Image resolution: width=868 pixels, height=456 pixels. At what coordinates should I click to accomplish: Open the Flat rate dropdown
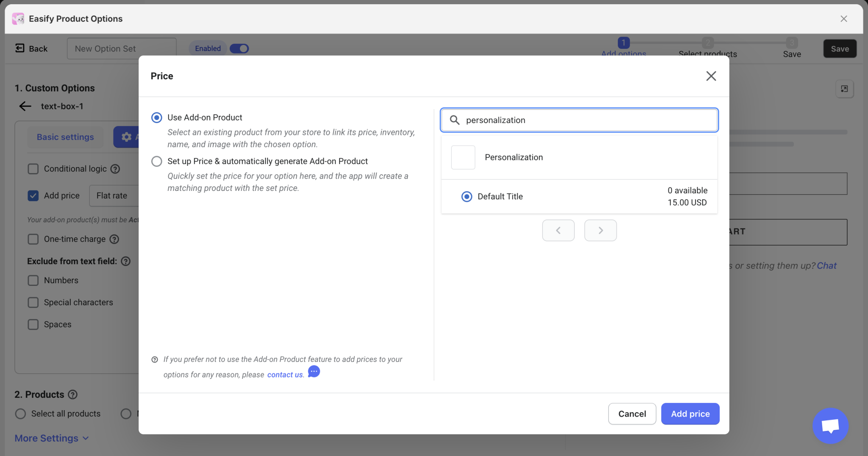coord(112,196)
